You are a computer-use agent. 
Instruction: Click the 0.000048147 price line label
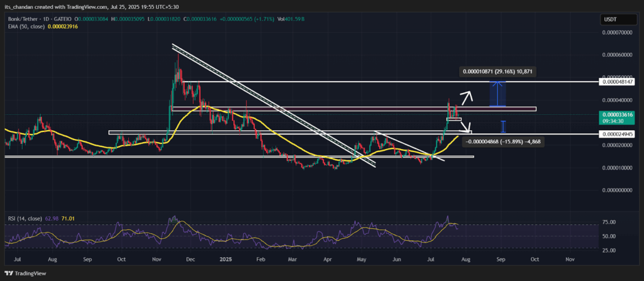pos(616,82)
